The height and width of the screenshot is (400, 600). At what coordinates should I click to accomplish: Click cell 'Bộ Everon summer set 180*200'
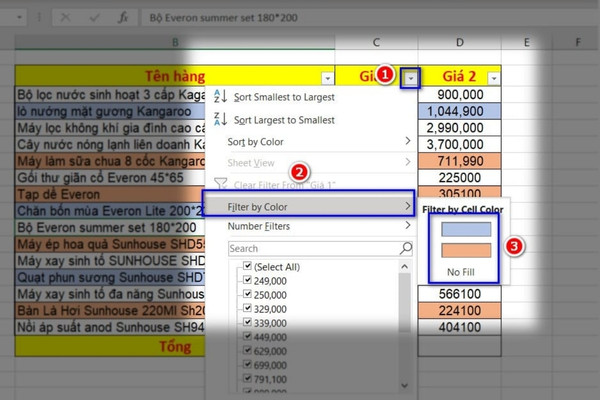pos(110,227)
